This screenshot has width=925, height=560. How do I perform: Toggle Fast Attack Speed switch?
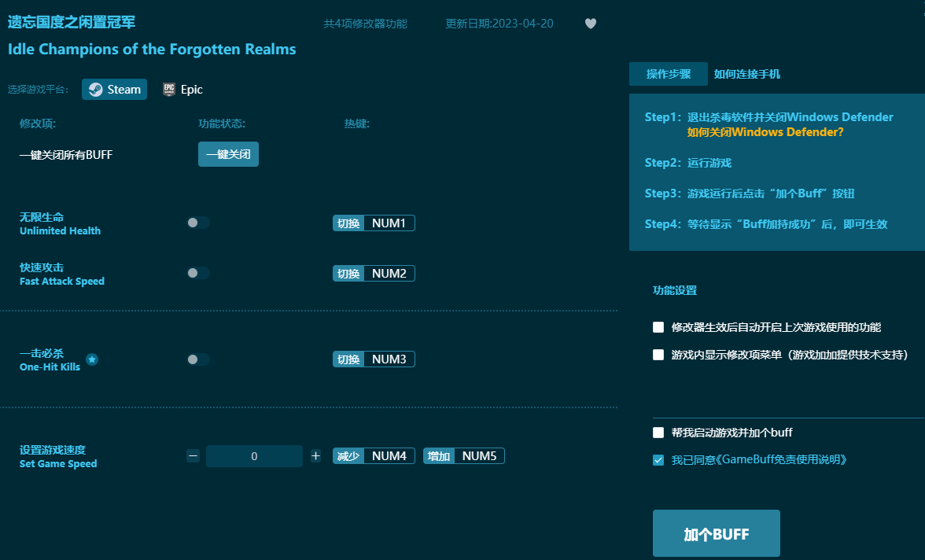coord(198,273)
